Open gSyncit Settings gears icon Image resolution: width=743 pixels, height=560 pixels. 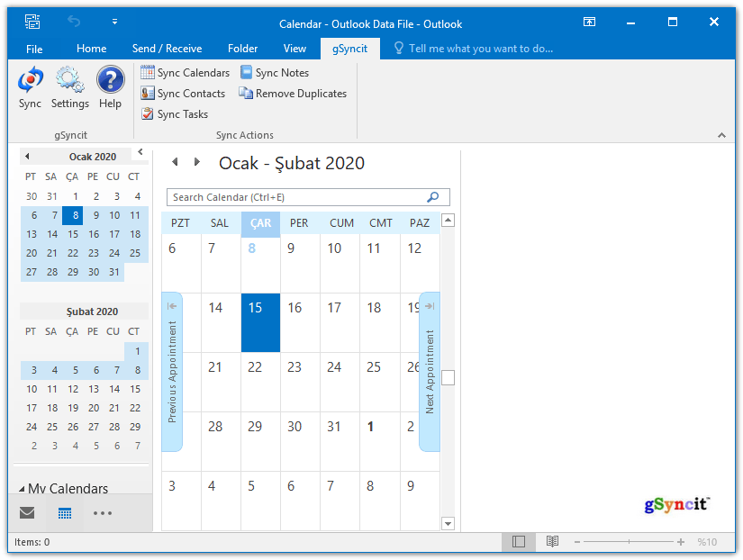pyautogui.click(x=69, y=82)
